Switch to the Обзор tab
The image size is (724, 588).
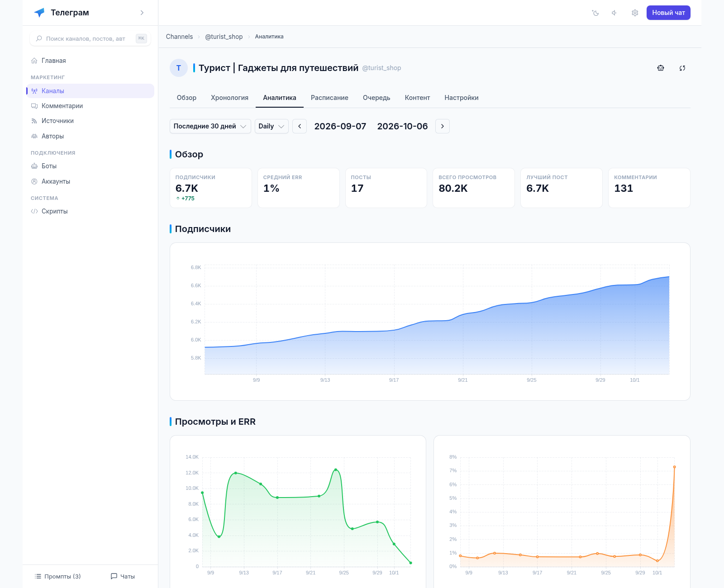186,98
